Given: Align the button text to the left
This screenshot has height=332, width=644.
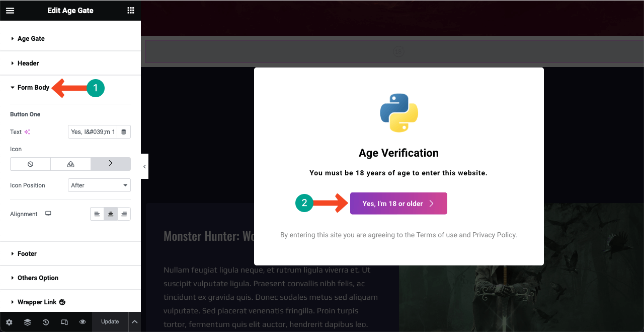Looking at the screenshot, I should [x=97, y=214].
